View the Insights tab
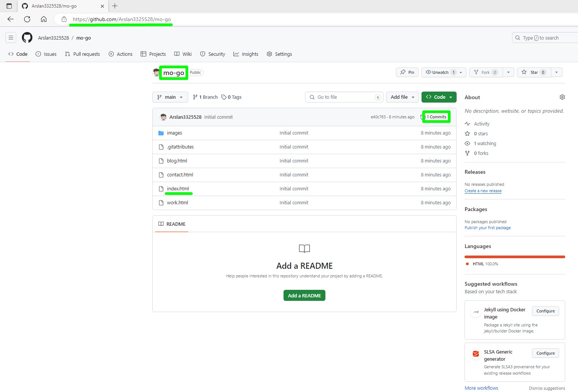 click(246, 54)
